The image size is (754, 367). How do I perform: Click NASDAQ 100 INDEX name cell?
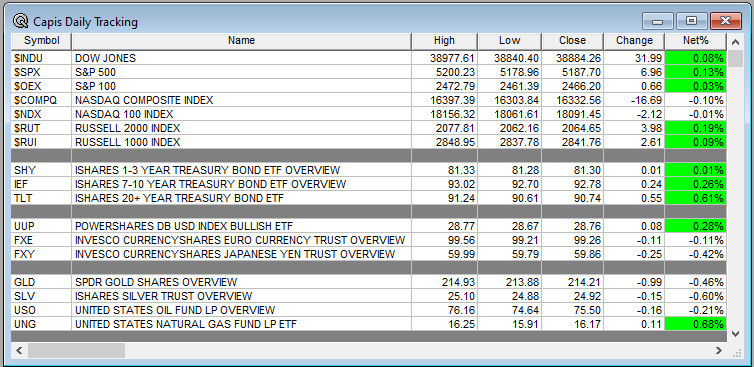(x=241, y=114)
